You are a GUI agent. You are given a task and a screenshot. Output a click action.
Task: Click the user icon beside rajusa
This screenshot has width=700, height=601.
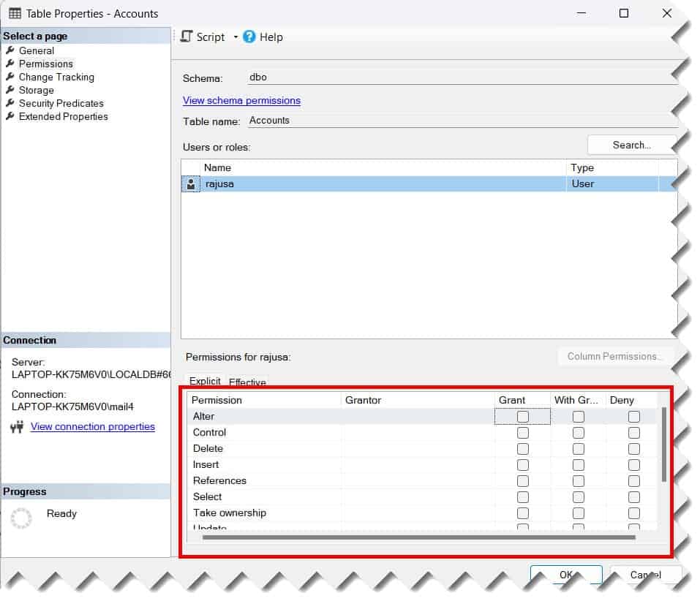coord(191,184)
